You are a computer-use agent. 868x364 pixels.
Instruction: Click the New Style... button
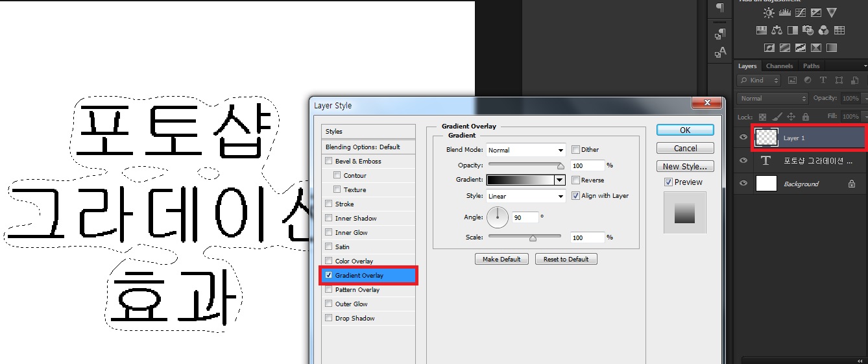(685, 166)
